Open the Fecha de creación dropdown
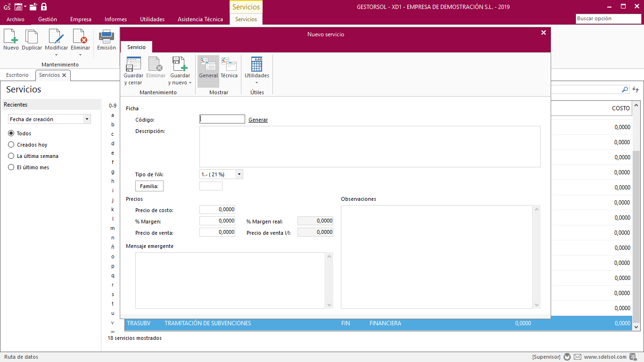The width and height of the screenshot is (644, 362). 87,119
